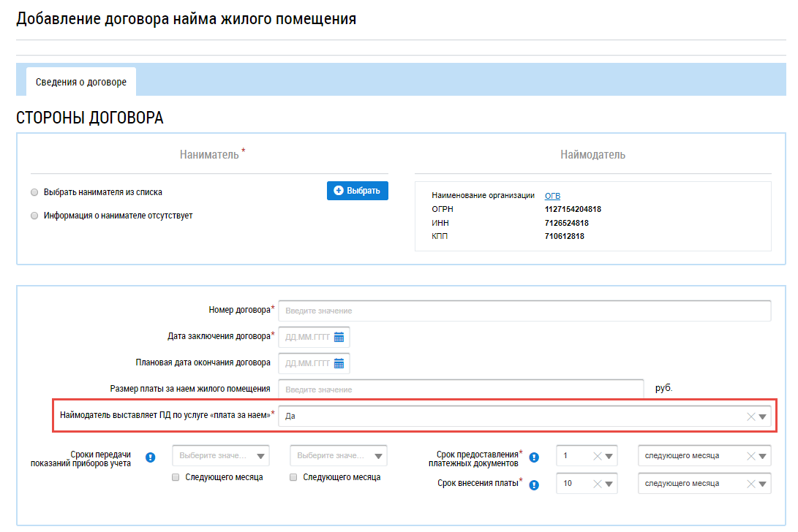Focus the Размер платы за наем field

[x=461, y=389]
